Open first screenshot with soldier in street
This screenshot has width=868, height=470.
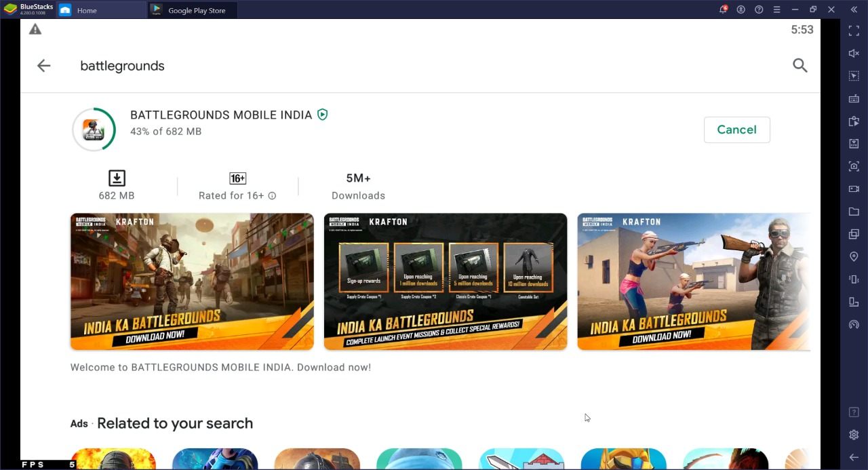click(x=192, y=281)
